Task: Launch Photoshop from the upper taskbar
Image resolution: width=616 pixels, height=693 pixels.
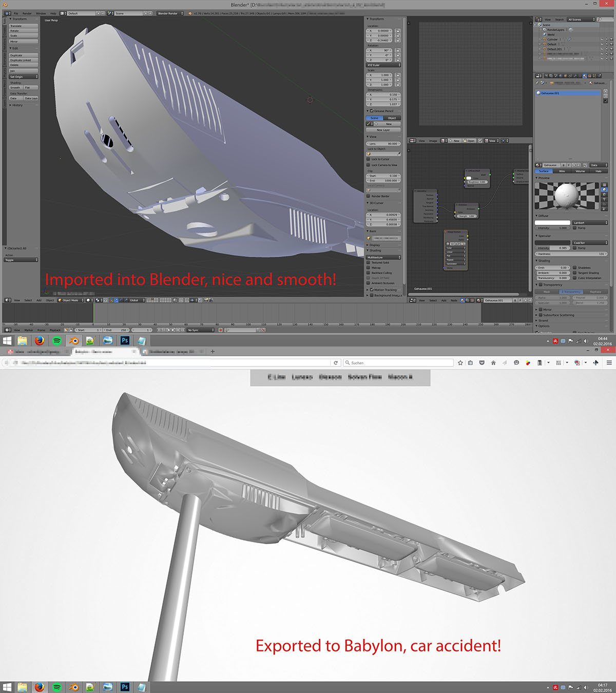Action: pyautogui.click(x=125, y=340)
